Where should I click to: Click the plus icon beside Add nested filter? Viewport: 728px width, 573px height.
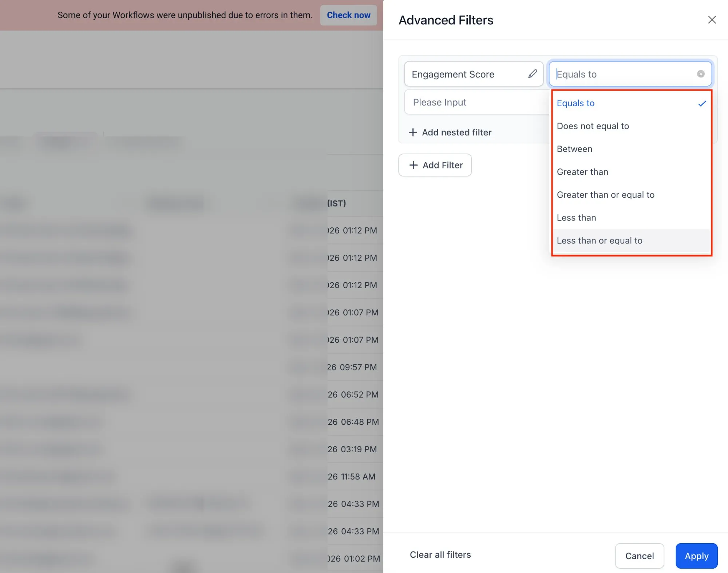click(413, 132)
